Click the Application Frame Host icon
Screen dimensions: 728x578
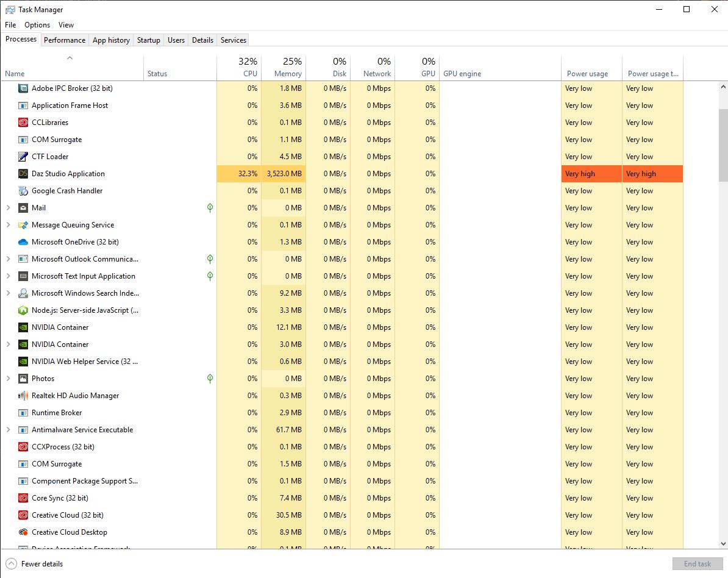[23, 105]
